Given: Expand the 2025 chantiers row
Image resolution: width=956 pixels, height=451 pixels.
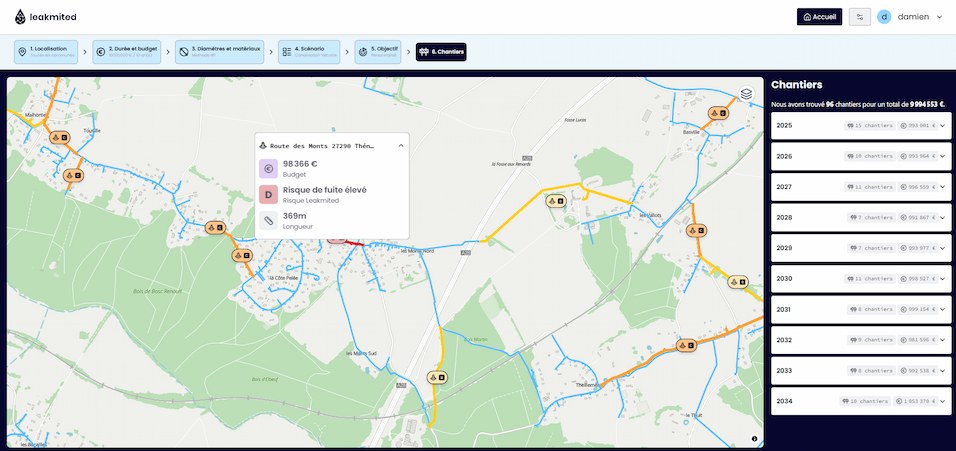Looking at the screenshot, I should [942, 126].
